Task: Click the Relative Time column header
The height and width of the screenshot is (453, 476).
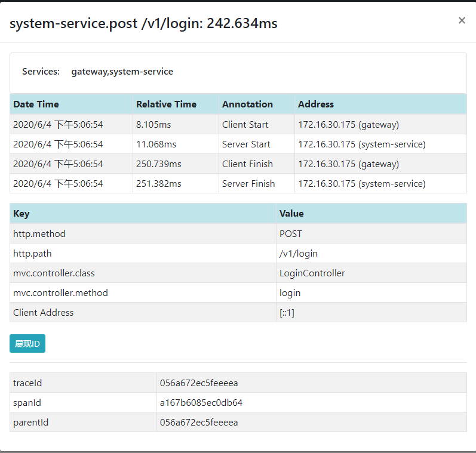Action: (166, 104)
